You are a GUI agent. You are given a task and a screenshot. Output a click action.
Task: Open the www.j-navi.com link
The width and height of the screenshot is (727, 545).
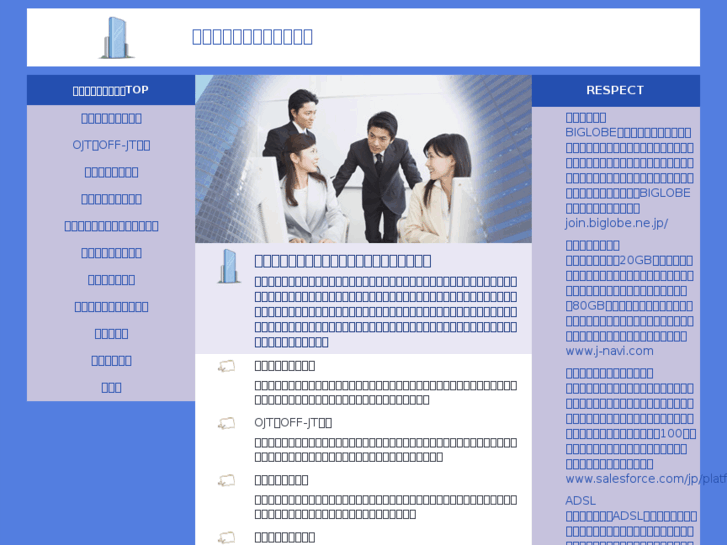(609, 351)
